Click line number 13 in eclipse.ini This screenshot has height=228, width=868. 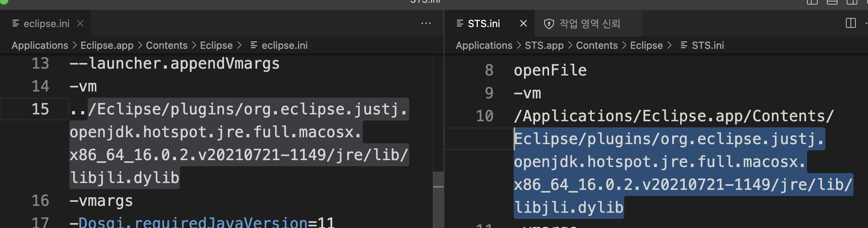[40, 64]
